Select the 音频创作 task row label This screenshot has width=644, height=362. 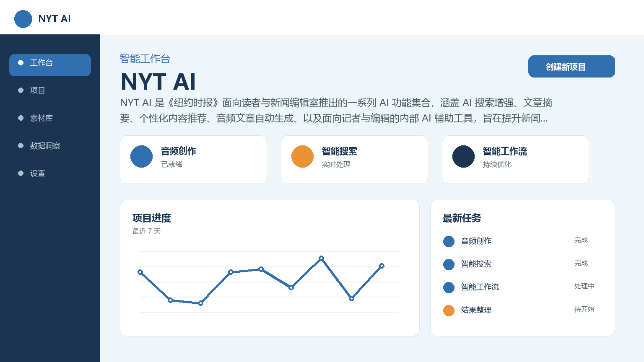(476, 241)
